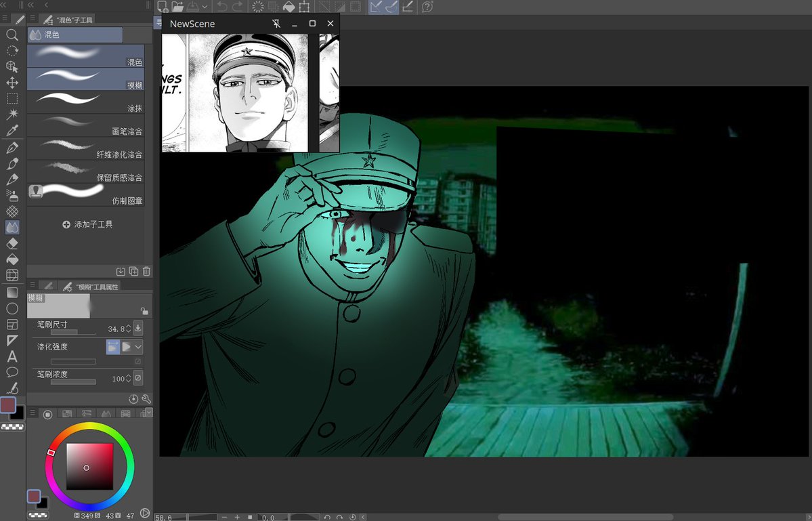Click the delete sub tool trash icon
This screenshot has height=521, width=812.
pos(146,272)
